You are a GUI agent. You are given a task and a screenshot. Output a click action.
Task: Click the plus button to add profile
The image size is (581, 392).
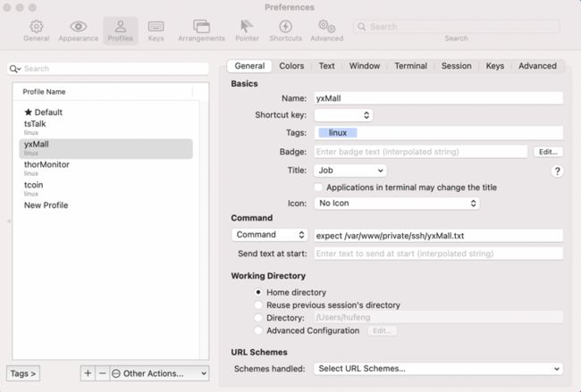coord(88,373)
